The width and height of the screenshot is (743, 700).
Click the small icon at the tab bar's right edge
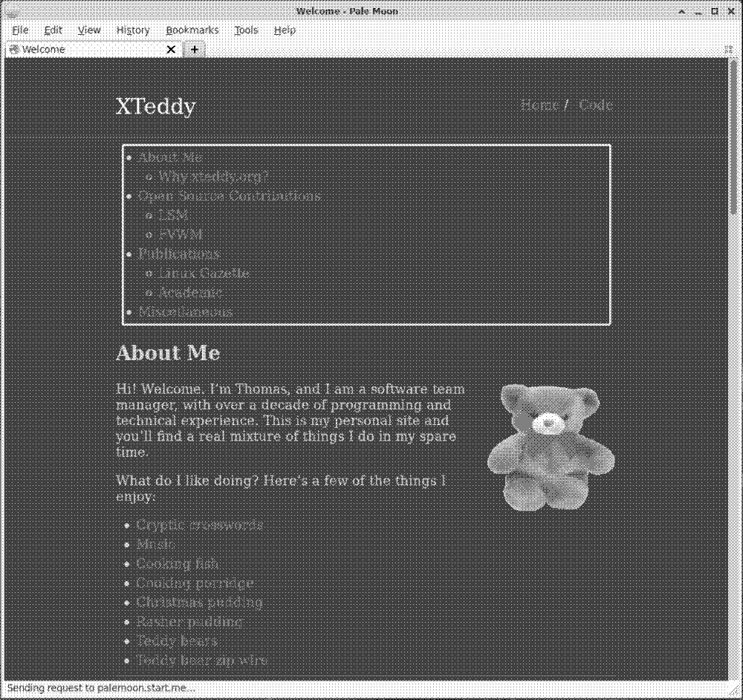point(728,49)
